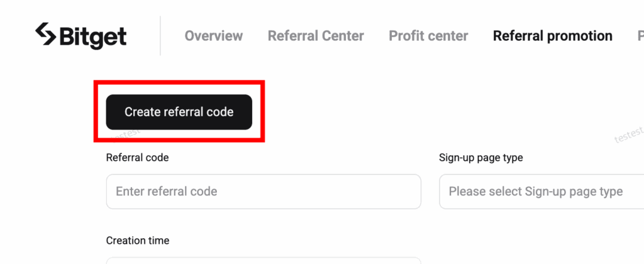
Task: Expand the Sign-up page type dropdown
Action: tap(541, 191)
